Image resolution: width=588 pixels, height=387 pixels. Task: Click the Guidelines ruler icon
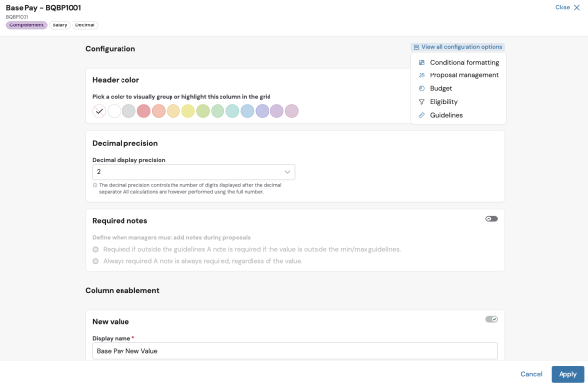pyautogui.click(x=421, y=115)
